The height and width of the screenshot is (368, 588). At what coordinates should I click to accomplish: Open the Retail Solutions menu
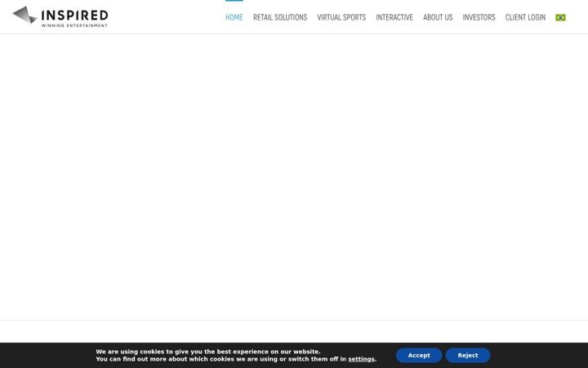(280, 17)
